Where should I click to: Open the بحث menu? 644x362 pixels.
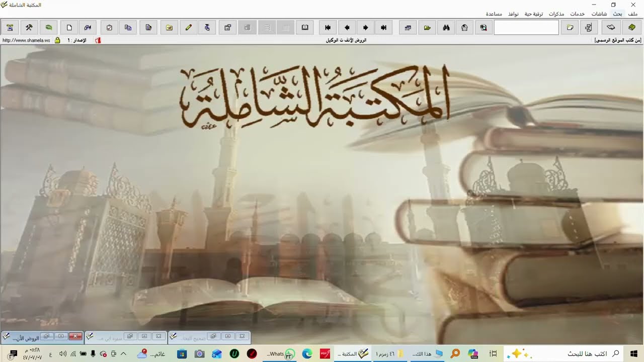pos(617,14)
